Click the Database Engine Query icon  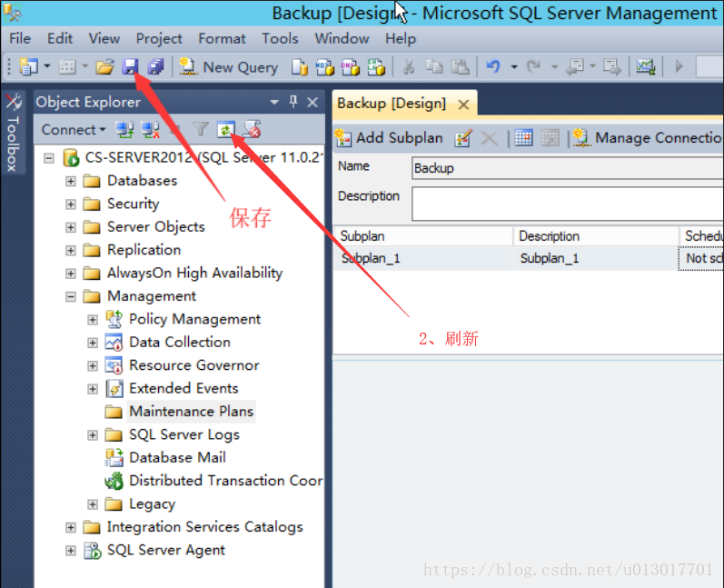[x=300, y=67]
